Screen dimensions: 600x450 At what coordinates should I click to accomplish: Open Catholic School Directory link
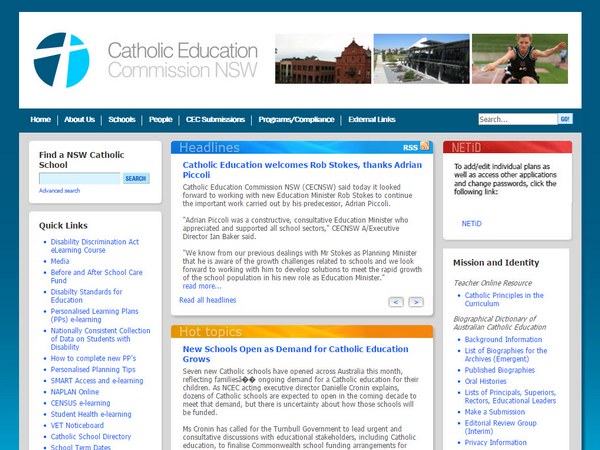[x=91, y=436]
